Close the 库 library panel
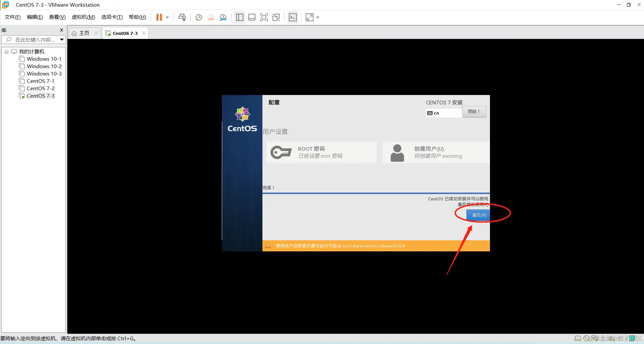 click(61, 30)
